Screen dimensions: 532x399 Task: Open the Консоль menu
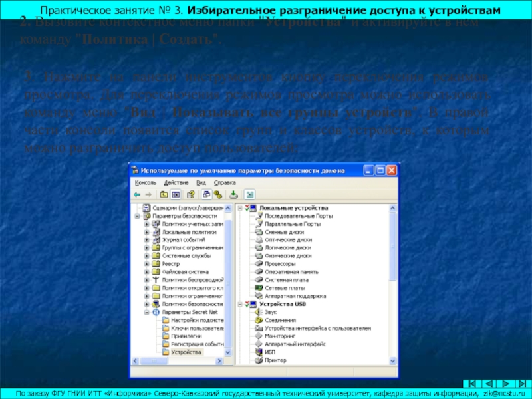point(146,182)
